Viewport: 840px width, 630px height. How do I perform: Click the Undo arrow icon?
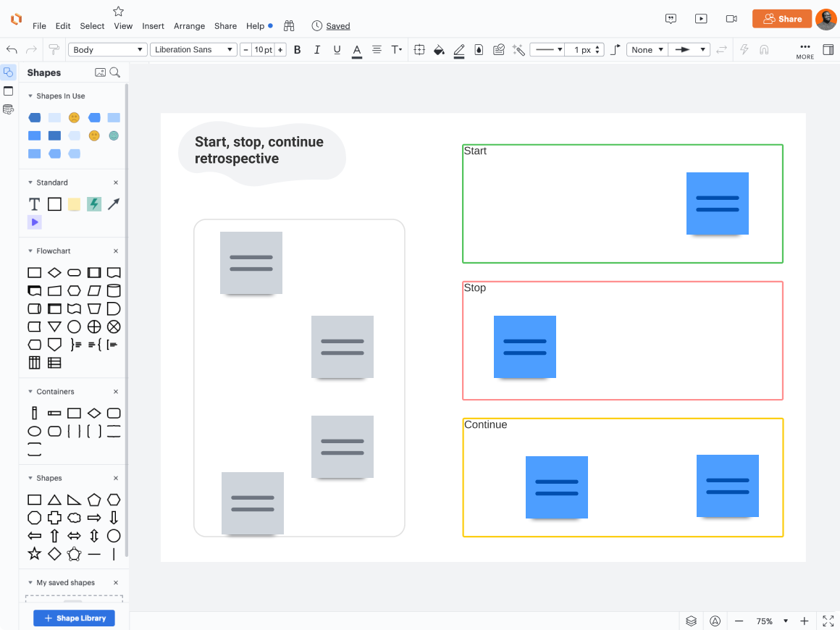(12, 50)
